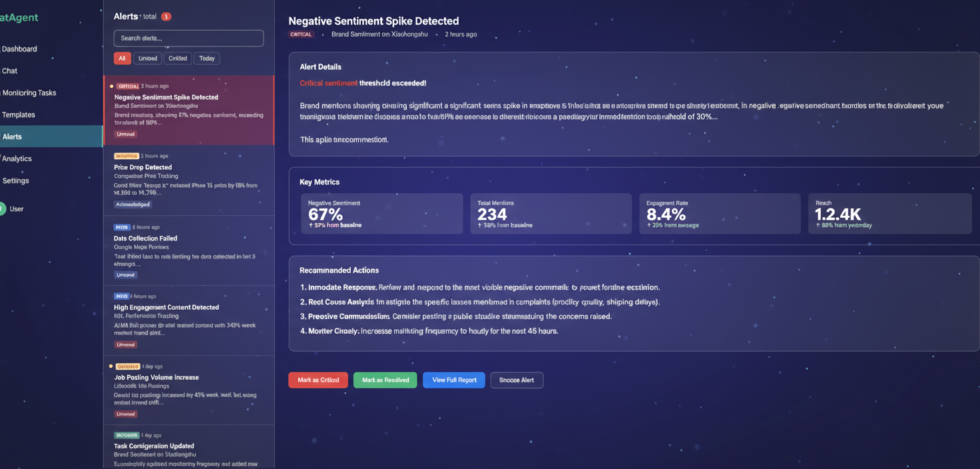Click the 'Search alerts' input field
This screenshot has height=469, width=980.
pos(188,38)
